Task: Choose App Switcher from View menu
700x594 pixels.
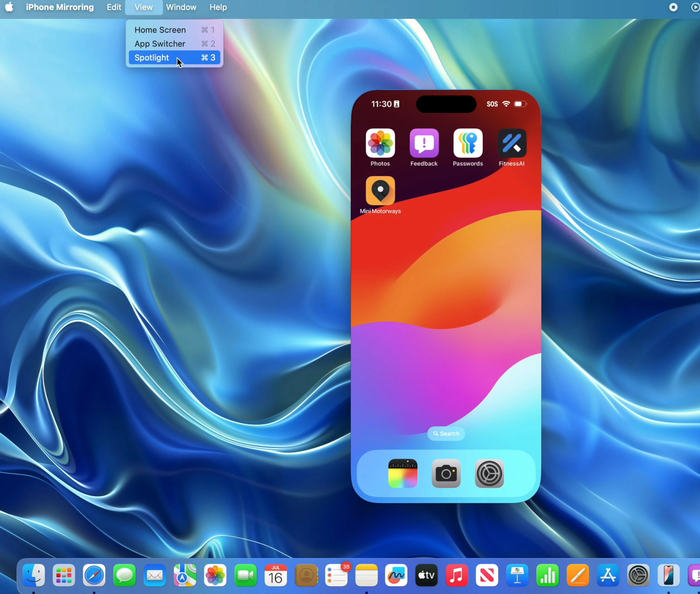Action: pyautogui.click(x=174, y=44)
